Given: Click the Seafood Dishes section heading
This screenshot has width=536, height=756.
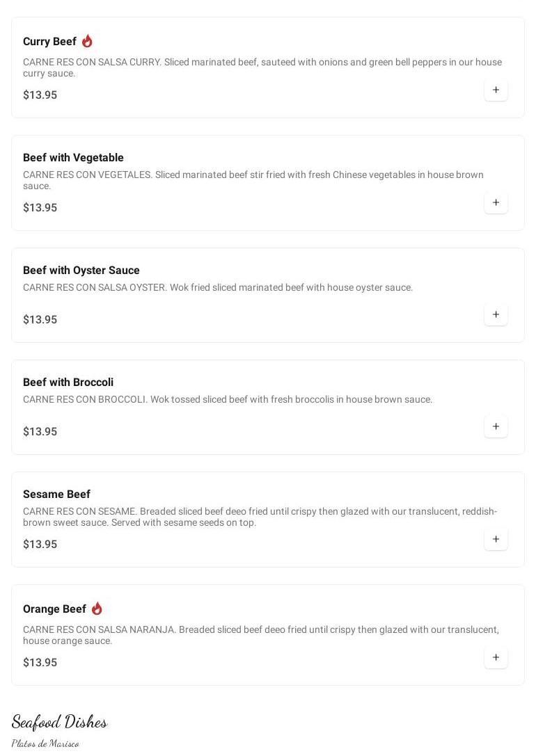Looking at the screenshot, I should point(59,722).
